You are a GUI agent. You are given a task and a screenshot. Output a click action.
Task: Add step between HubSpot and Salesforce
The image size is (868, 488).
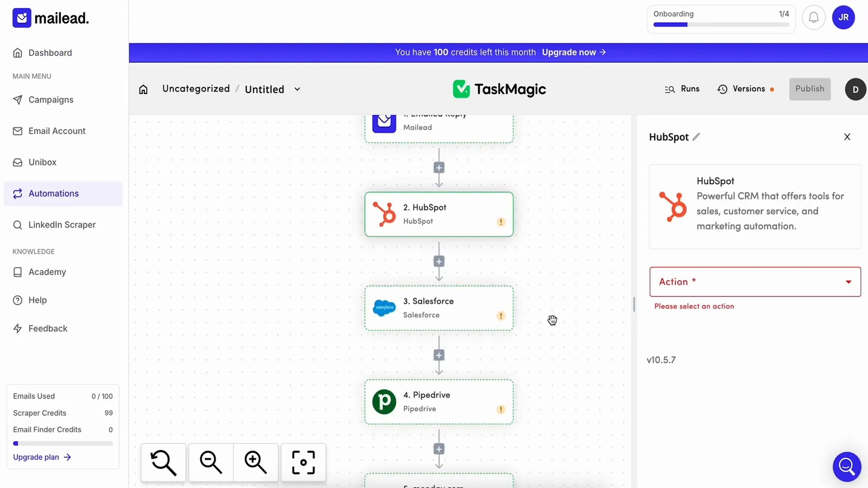pyautogui.click(x=439, y=262)
